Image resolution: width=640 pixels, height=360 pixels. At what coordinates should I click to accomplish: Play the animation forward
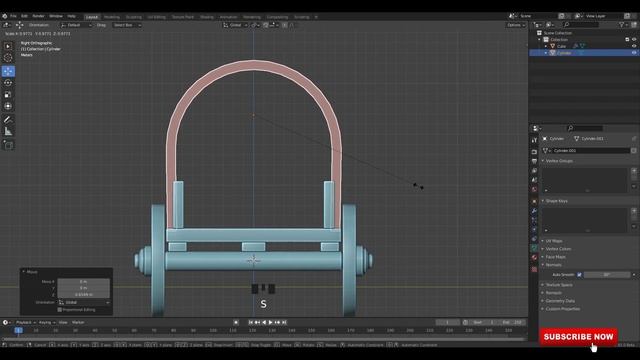click(x=271, y=322)
